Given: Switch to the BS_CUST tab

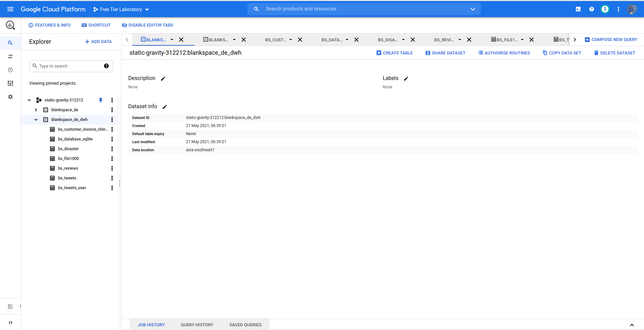Looking at the screenshot, I should (x=276, y=40).
